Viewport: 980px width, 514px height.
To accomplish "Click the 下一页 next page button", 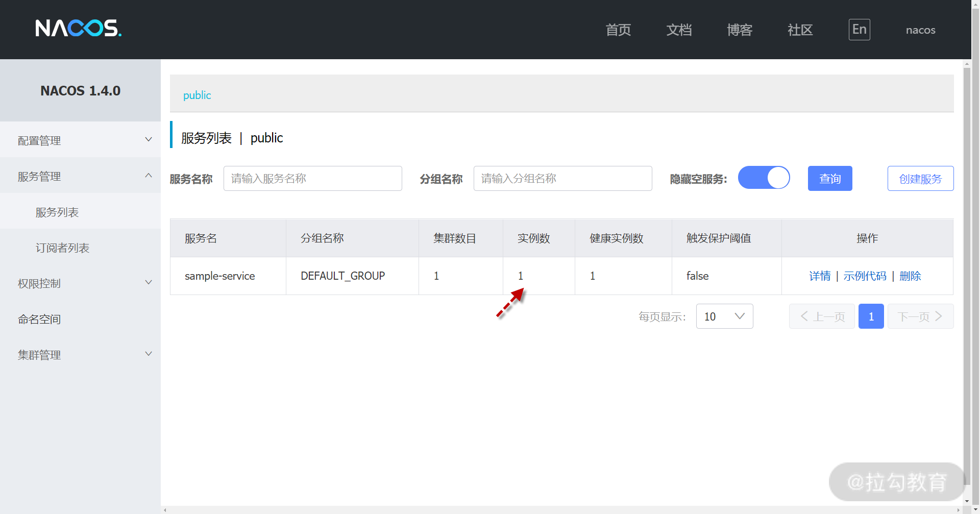I will coord(921,316).
